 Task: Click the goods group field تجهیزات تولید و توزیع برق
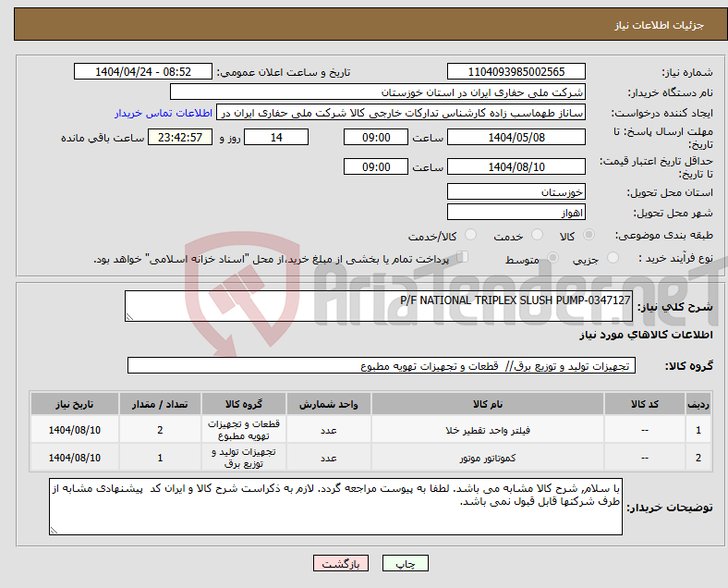[382, 365]
